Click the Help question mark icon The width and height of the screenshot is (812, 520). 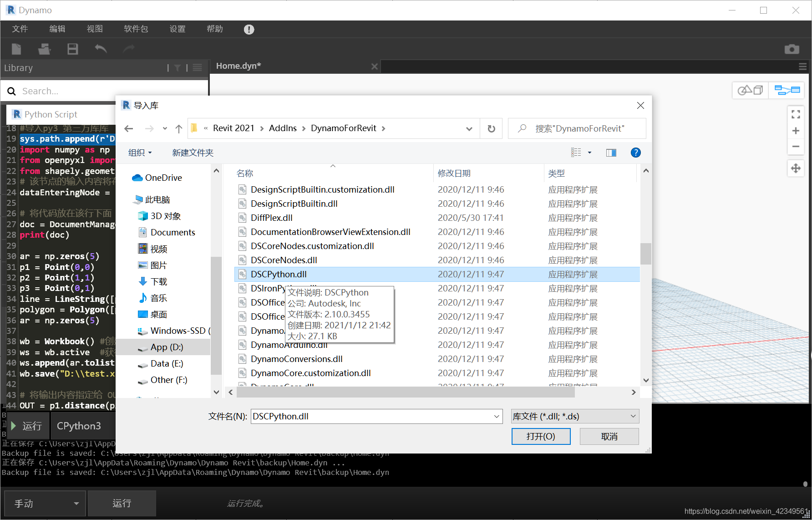(636, 153)
